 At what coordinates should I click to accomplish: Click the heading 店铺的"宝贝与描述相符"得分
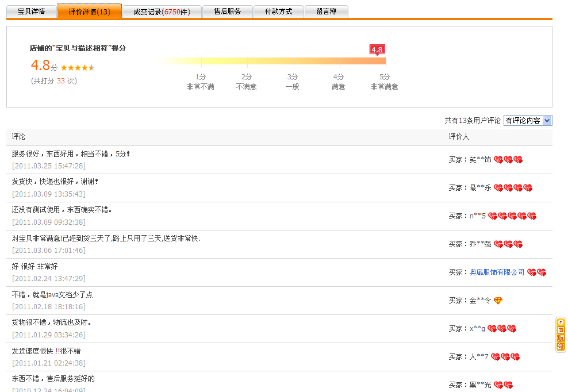point(78,48)
